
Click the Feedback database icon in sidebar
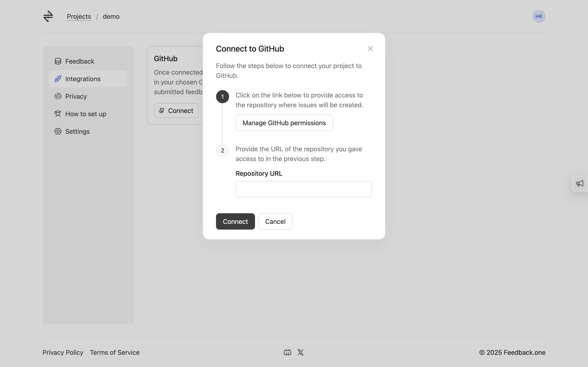point(58,61)
